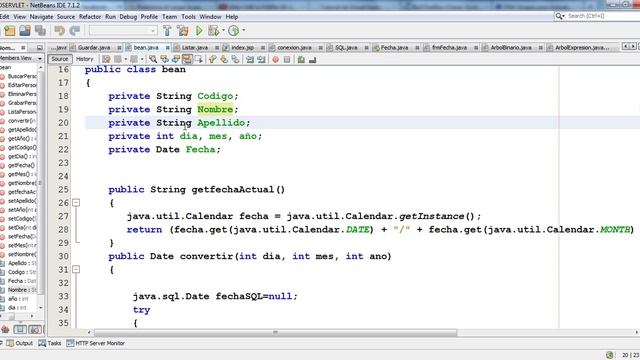Open the Debug Project dropdown arrow
Viewport: 640px width, 360px height.
(223, 30)
